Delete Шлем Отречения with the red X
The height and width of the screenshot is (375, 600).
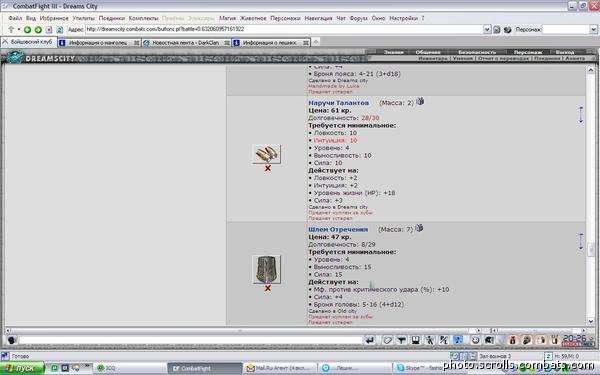267,288
